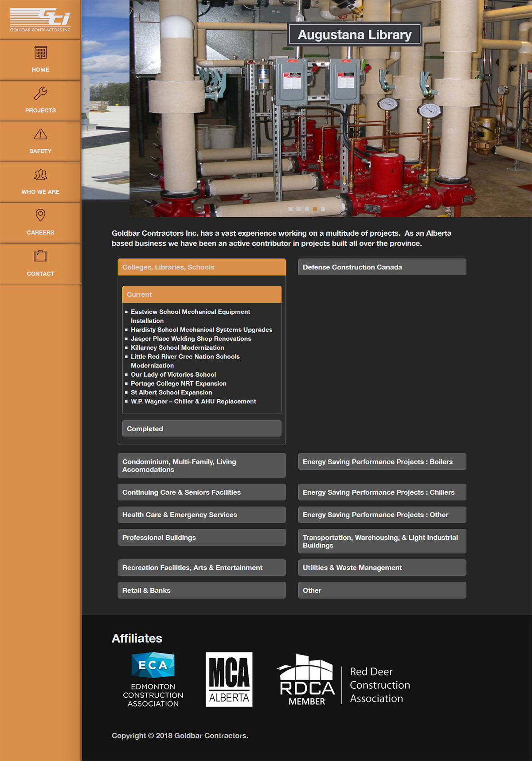Expand Energy Saving Performance Projects : Chillers
The height and width of the screenshot is (761, 532).
[382, 492]
